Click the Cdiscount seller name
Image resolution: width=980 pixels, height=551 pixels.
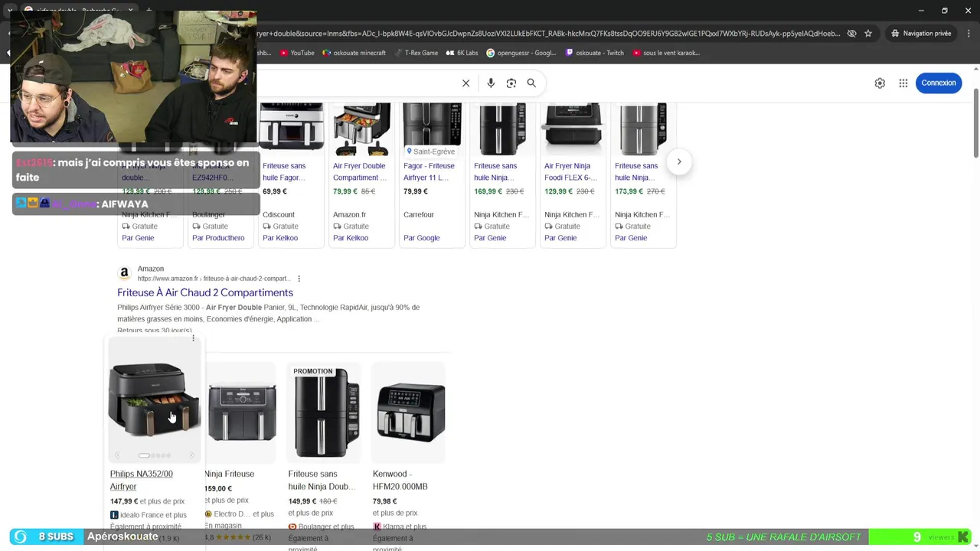click(279, 215)
